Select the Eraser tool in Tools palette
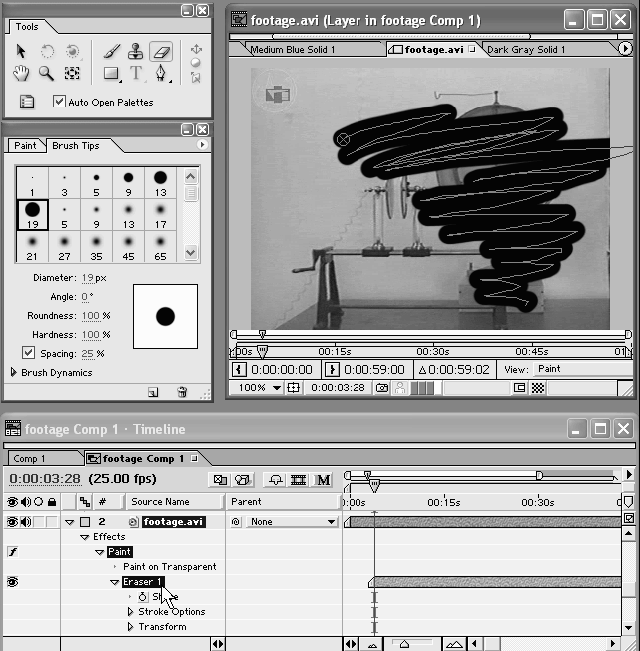 (x=162, y=51)
